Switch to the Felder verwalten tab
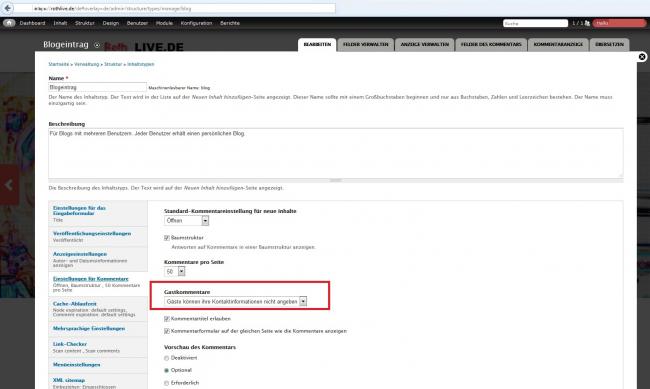 click(366, 45)
